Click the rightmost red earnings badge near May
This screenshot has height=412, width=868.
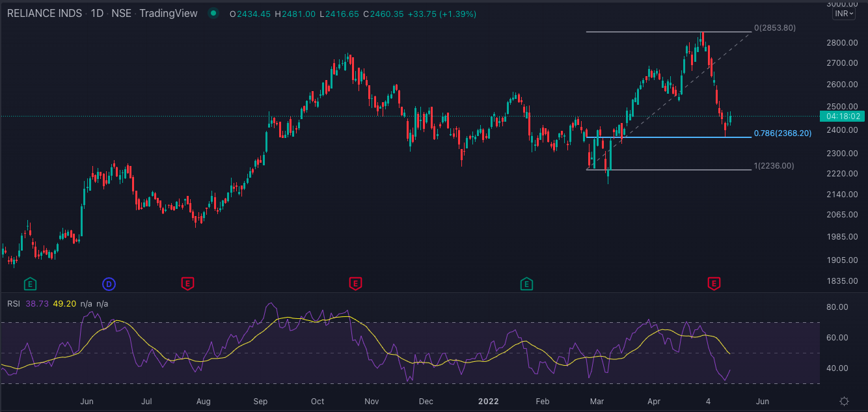click(x=714, y=284)
